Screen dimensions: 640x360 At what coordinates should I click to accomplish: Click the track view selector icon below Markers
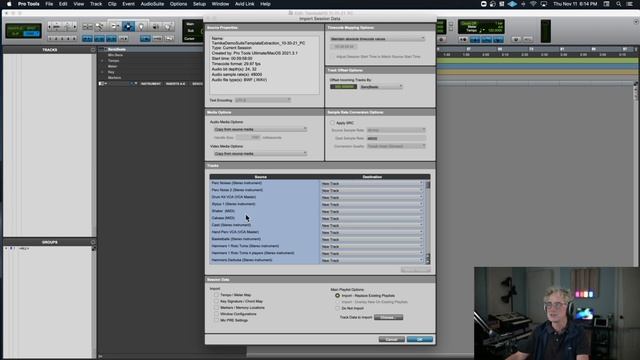pyautogui.click(x=102, y=84)
